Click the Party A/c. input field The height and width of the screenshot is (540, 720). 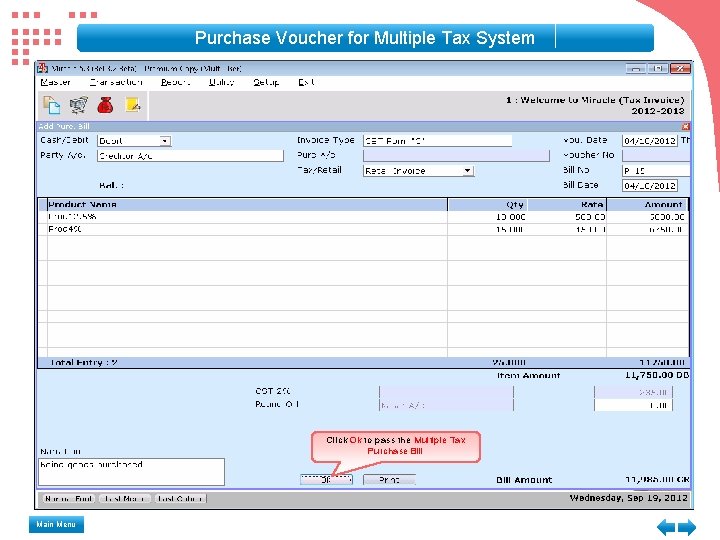pos(190,156)
